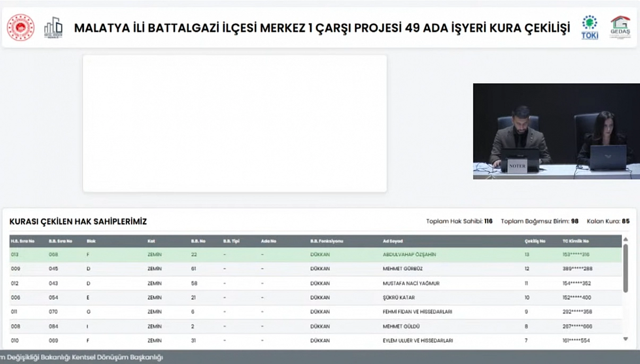Select the highlighted Abdulvahap Özşahin row
Image resolution: width=640 pixels, height=364 pixels.
coord(409,255)
